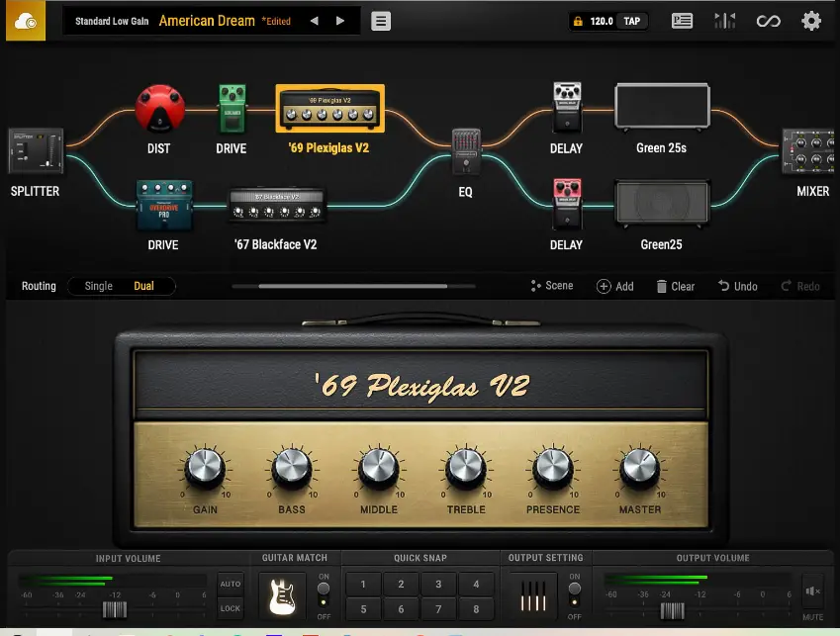Screen dimensions: 840x636
Task: Toggle Output Setting on/off switch
Action: (574, 594)
